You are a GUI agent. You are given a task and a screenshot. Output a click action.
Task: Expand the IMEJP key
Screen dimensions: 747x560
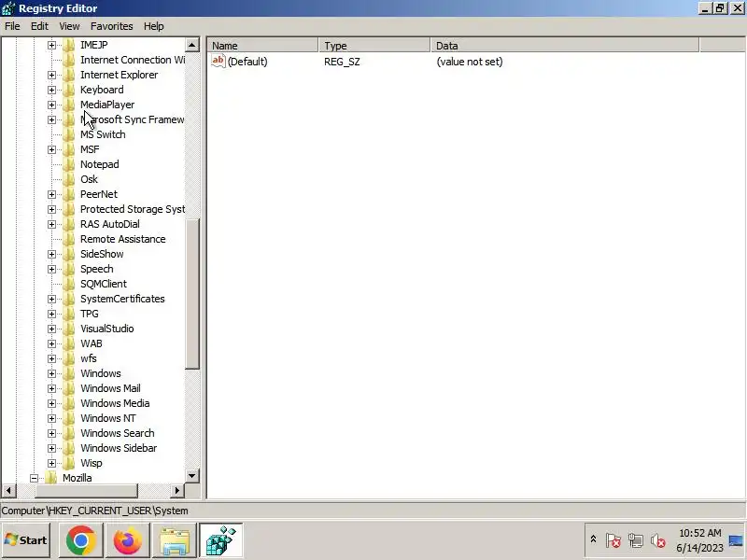click(51, 45)
